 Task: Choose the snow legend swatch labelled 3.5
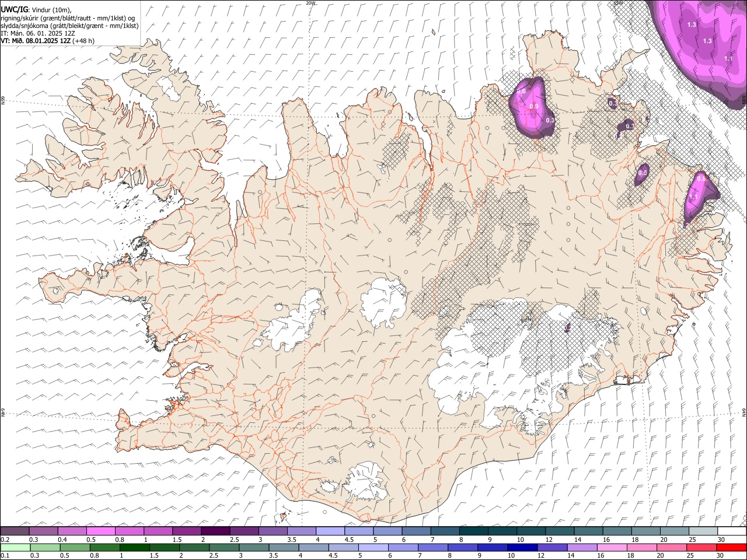[301, 531]
